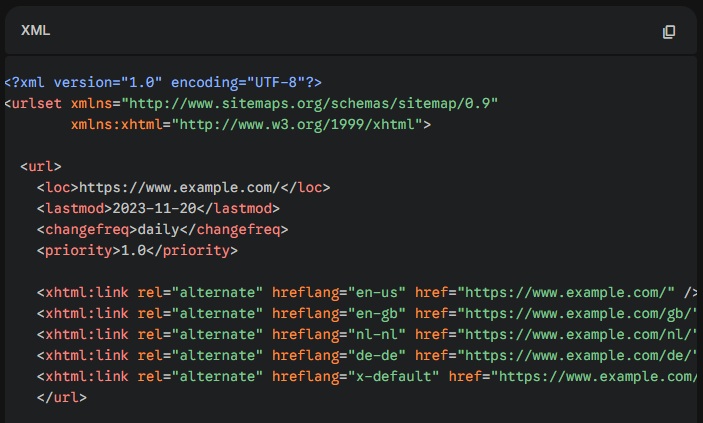Click the XML declaration line version="1.0"
This screenshot has height=423, width=703.
tap(163, 83)
